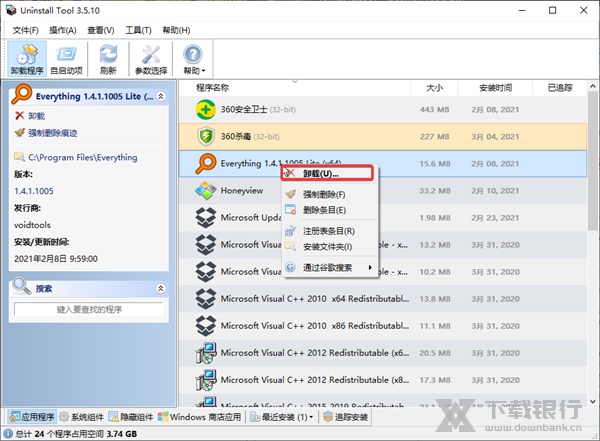Image resolution: width=600 pixels, height=441 pixels.
Task: Click the 刷新 refresh toolbar icon
Action: click(107, 59)
